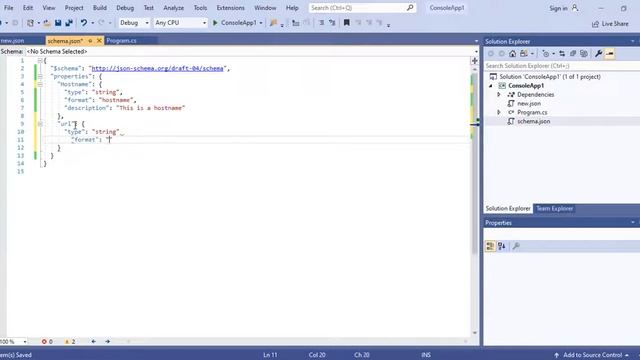
Task: Click the Open File icon in toolbar
Action: pyautogui.click(x=47, y=23)
